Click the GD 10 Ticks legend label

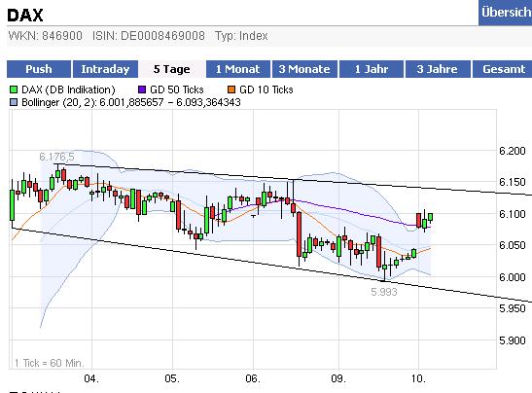pyautogui.click(x=266, y=89)
